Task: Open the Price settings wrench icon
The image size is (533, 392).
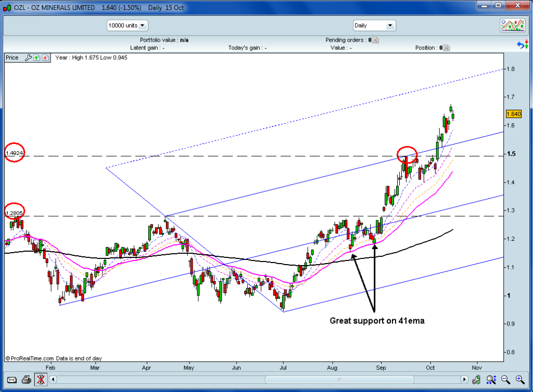Action: tap(28, 58)
